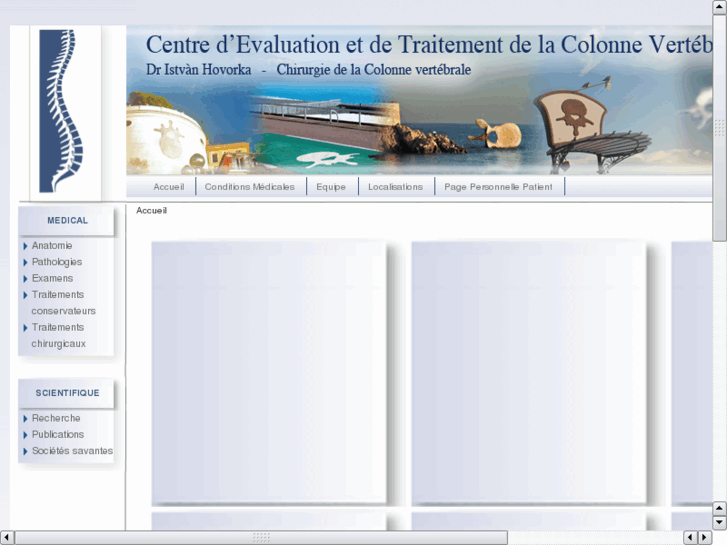Image resolution: width=727 pixels, height=545 pixels.
Task: Open Page Personnelle Patient
Action: pyautogui.click(x=498, y=187)
